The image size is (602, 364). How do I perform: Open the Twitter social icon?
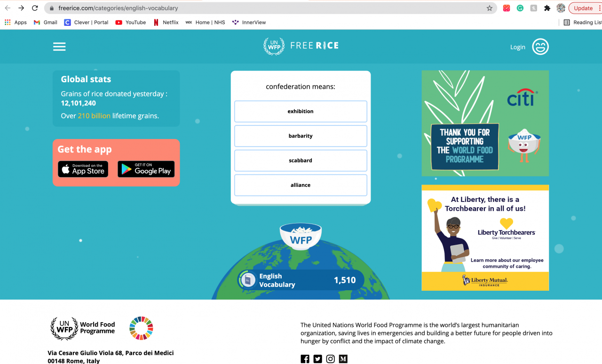318,359
